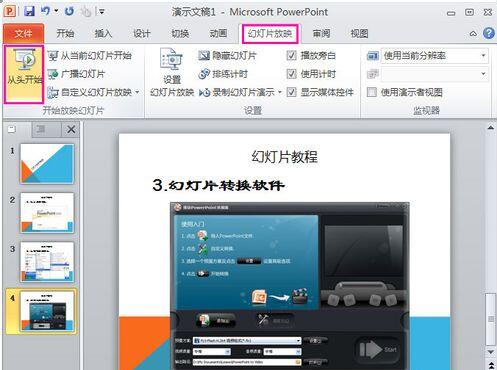Click the Save icon in quick access toolbar
The width and height of the screenshot is (497, 370).
tap(29, 11)
